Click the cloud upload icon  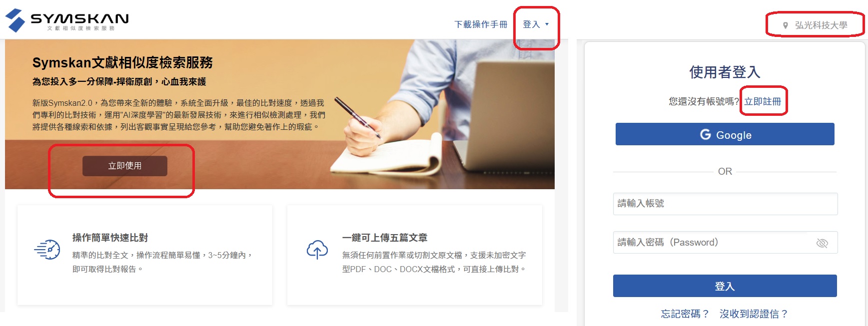pyautogui.click(x=317, y=250)
